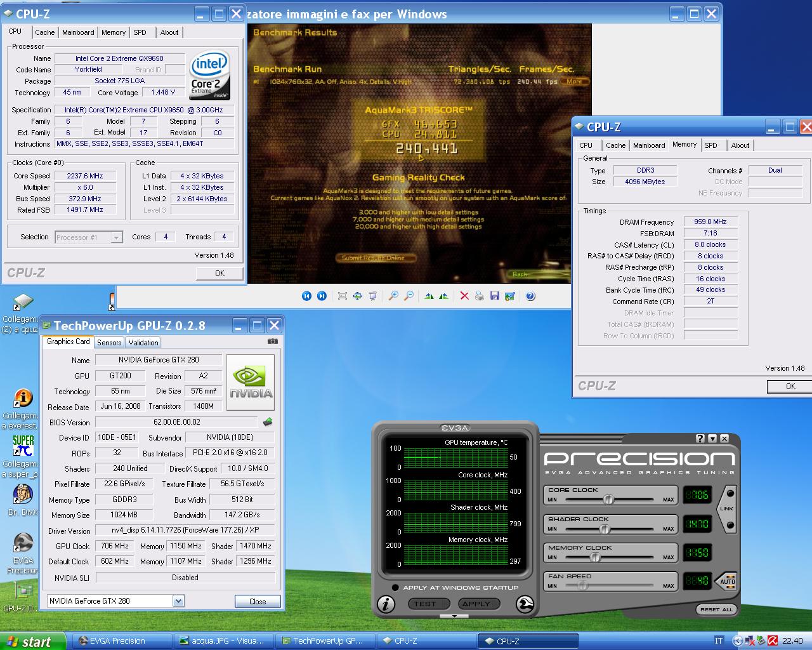Click the Actual Size icon in viewer toolbar
Screen dimensions: 812x650
358,296
